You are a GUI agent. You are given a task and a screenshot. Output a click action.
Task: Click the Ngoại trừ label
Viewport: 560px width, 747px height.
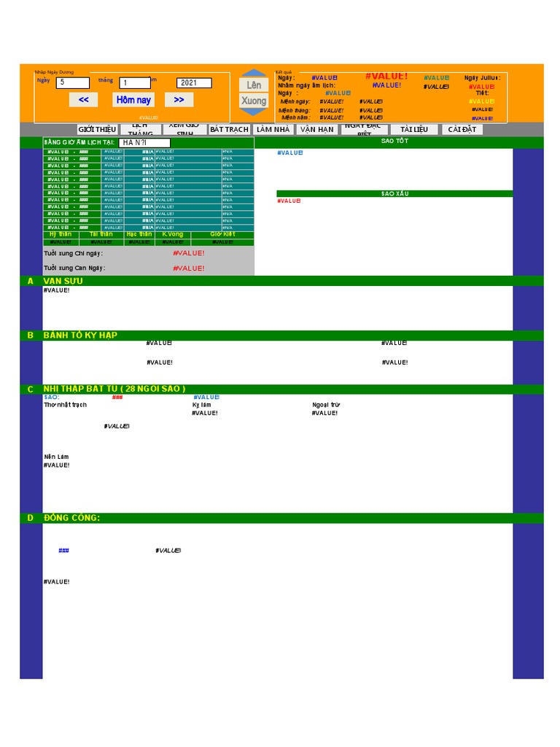coord(326,405)
